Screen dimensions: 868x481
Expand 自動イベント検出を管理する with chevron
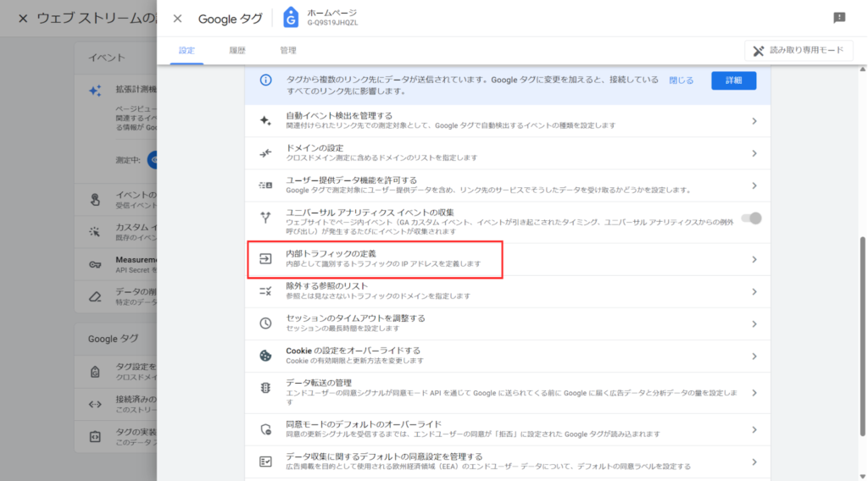point(754,120)
